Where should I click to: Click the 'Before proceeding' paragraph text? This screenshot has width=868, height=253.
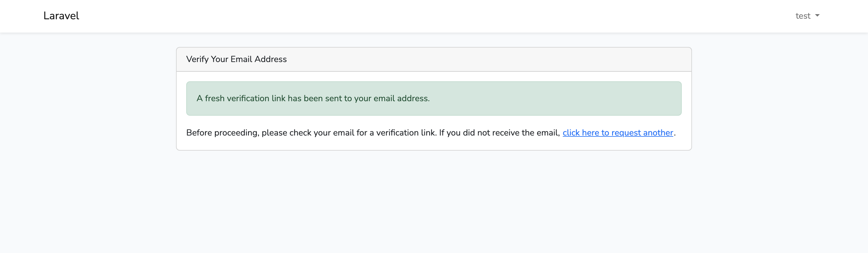[x=431, y=133]
